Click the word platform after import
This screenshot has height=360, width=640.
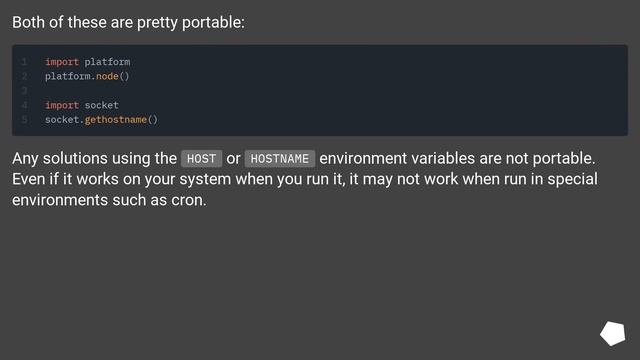(107, 62)
